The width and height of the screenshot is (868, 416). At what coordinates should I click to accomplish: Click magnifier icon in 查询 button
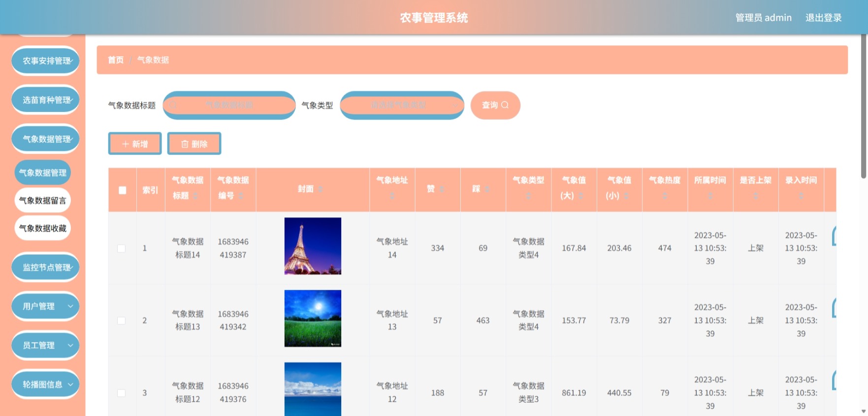pos(505,104)
